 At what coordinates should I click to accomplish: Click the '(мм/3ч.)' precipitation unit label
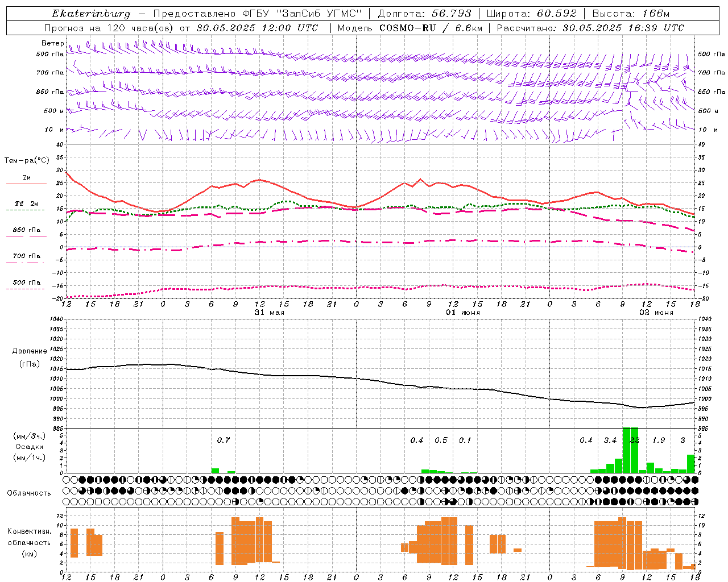click(30, 436)
